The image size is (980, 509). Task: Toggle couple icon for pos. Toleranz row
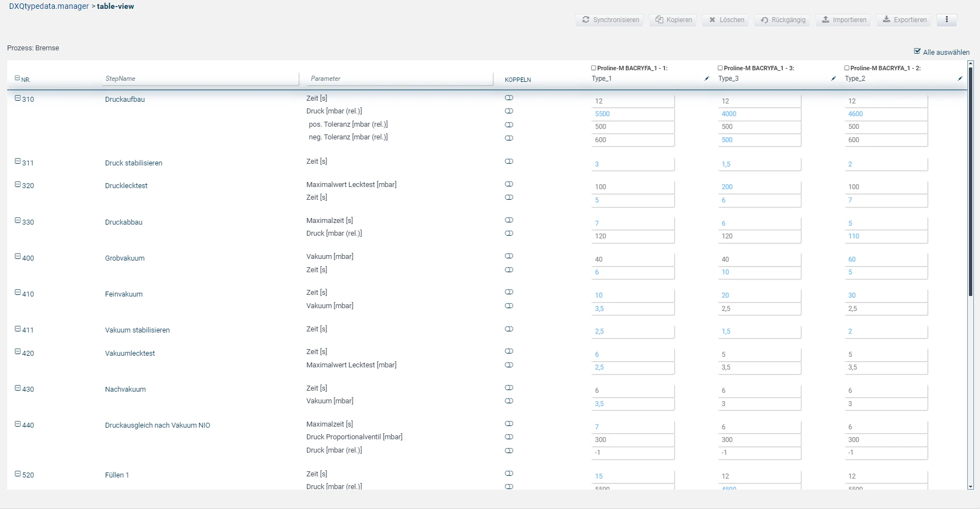509,125
